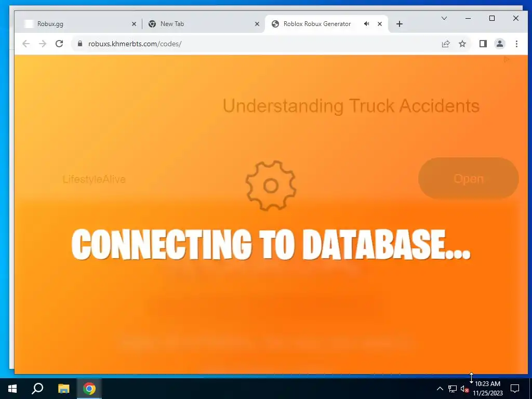The height and width of the screenshot is (399, 532).
Task: Open File Explorer from taskbar
Action: (x=63, y=389)
